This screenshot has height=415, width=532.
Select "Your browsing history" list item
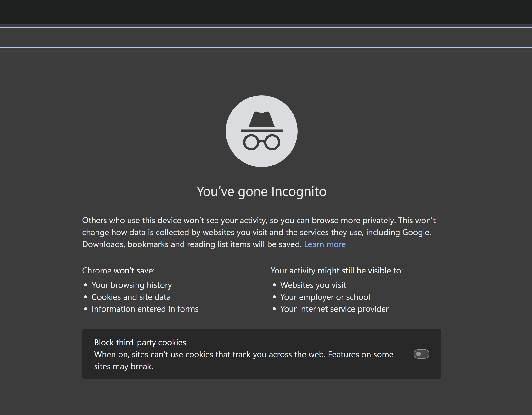coord(131,285)
